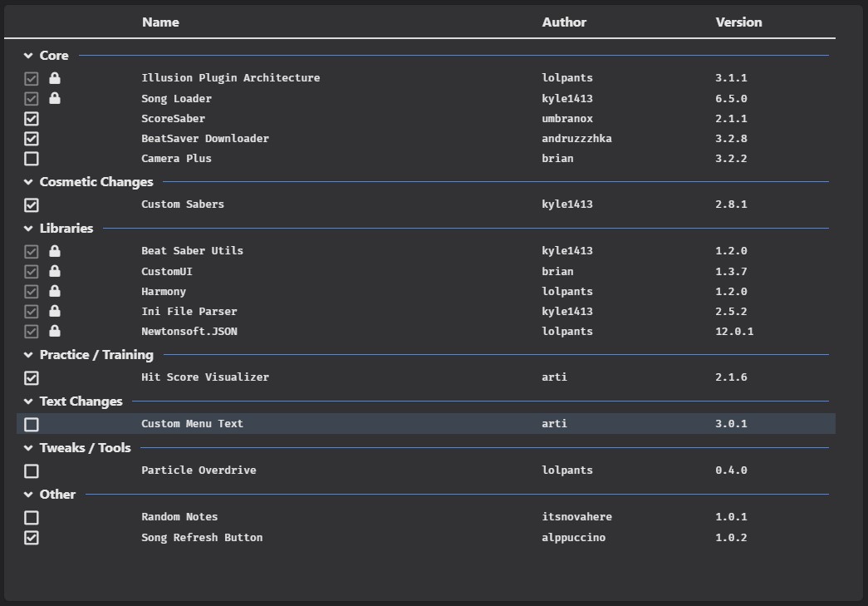Collapse Practice / Training chevron

point(28,354)
